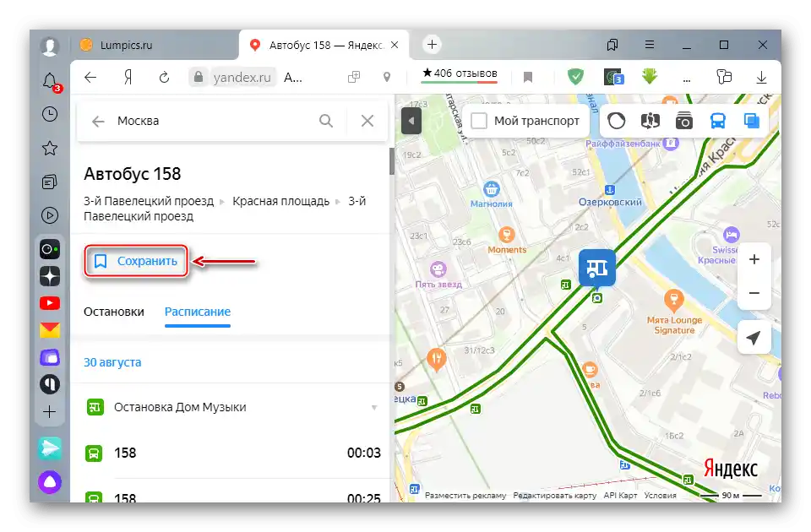Open Alice voice assistant icon
The height and width of the screenshot is (532, 811).
50,482
